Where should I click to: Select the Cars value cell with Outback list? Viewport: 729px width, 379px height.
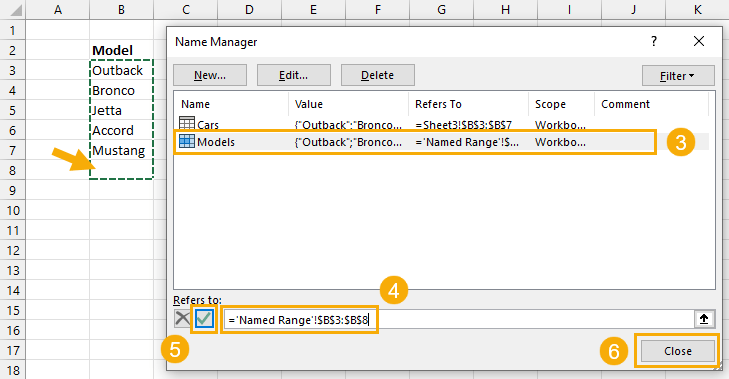pyautogui.click(x=348, y=125)
